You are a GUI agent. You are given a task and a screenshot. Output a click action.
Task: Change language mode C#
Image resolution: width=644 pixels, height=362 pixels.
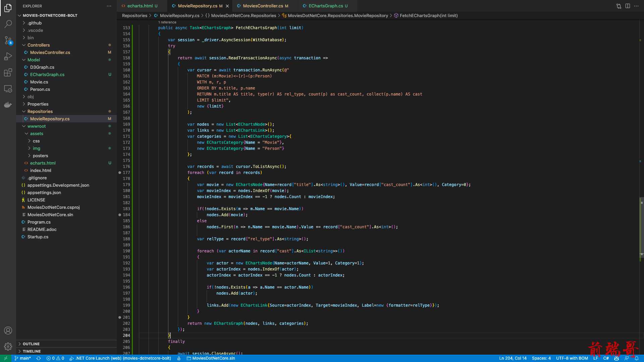pos(606,358)
